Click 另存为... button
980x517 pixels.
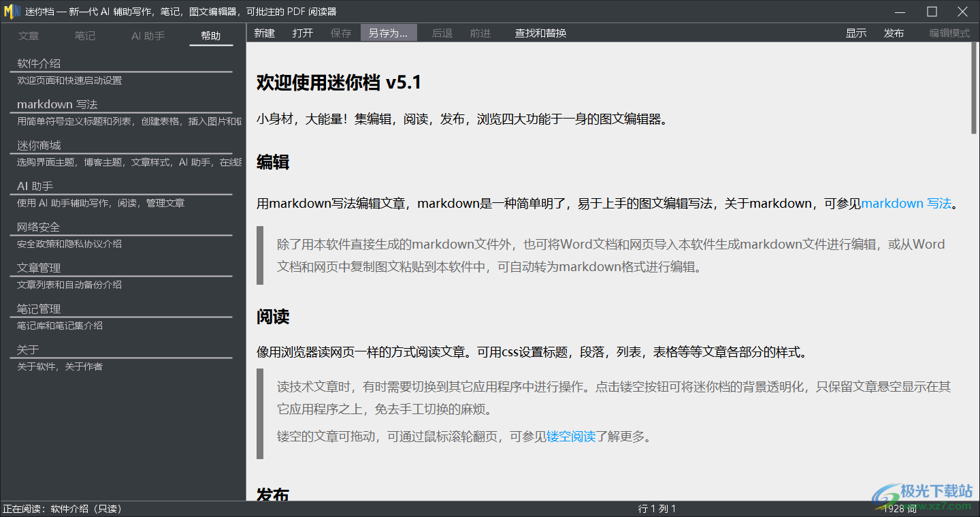click(389, 33)
